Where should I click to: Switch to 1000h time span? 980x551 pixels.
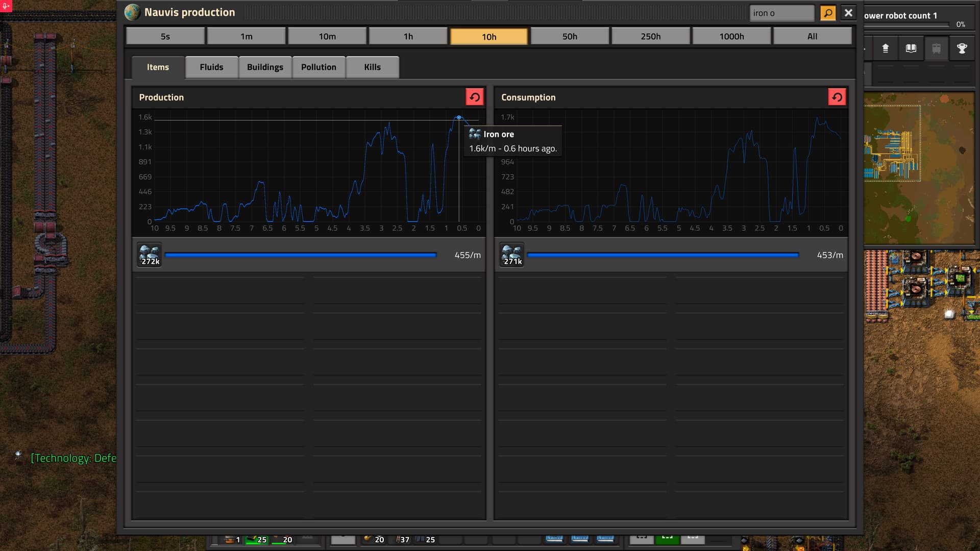[x=731, y=36]
